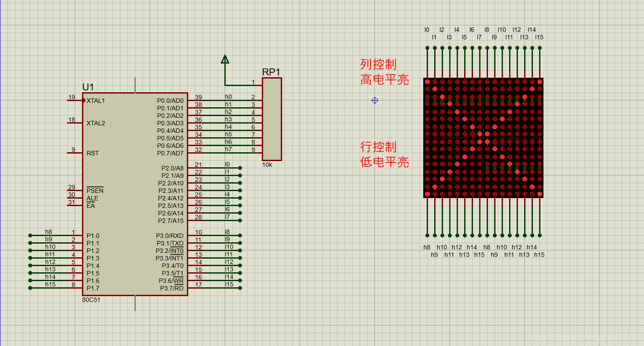Image resolution: width=644 pixels, height=346 pixels.
Task: Click the PSEN pin label
Action: click(x=95, y=190)
